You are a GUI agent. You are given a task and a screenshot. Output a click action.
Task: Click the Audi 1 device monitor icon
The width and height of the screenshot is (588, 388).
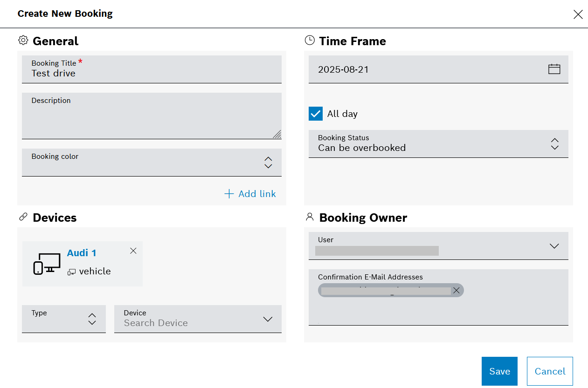[x=47, y=264]
